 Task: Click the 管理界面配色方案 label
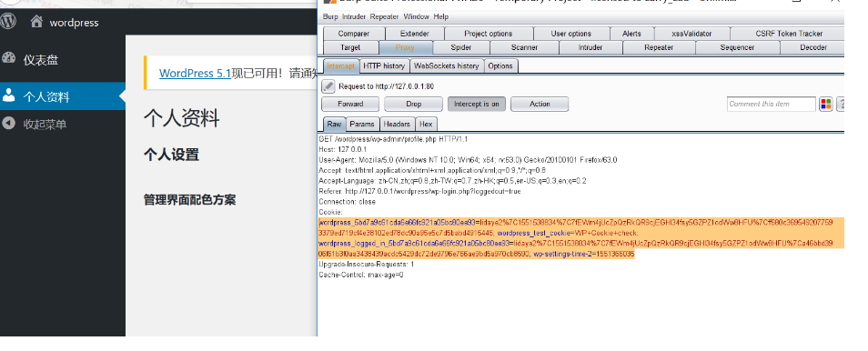[x=189, y=200]
